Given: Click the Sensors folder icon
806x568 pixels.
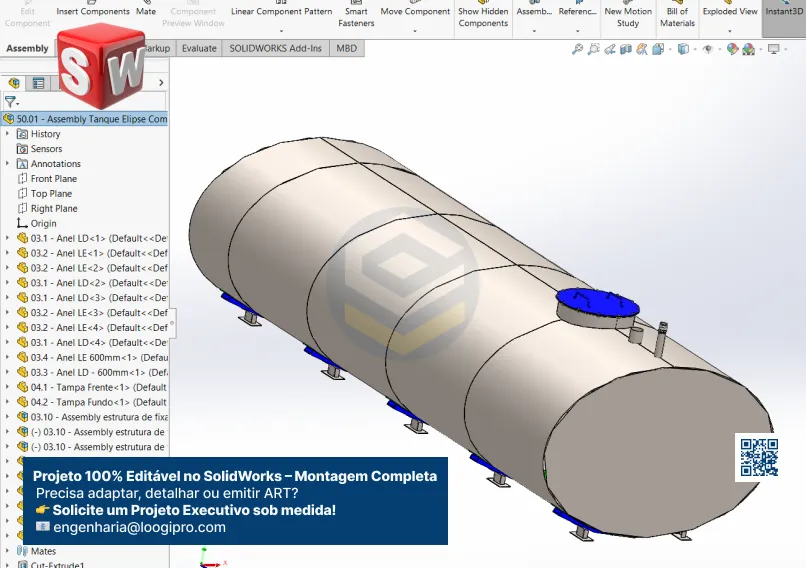Looking at the screenshot, I should click(22, 149).
